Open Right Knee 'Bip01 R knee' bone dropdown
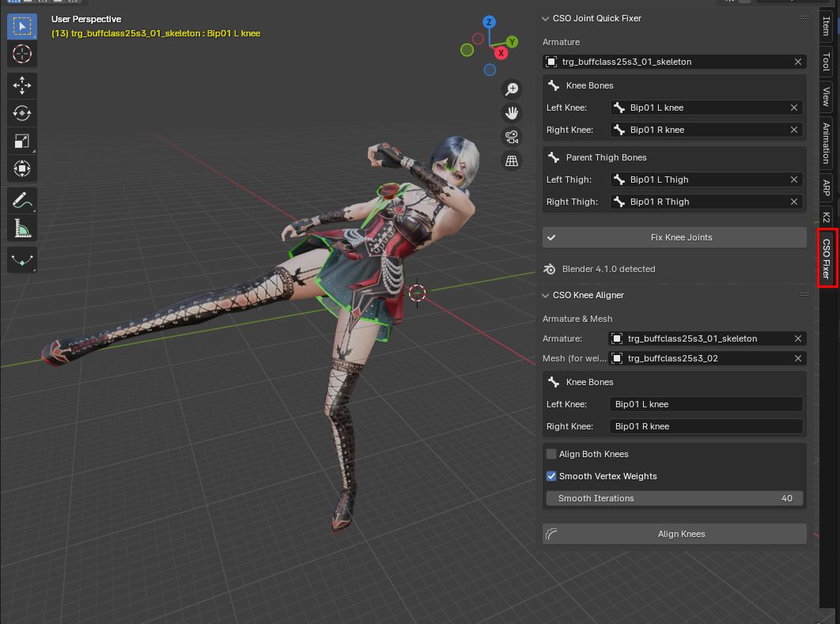The height and width of the screenshot is (624, 840). (706, 130)
